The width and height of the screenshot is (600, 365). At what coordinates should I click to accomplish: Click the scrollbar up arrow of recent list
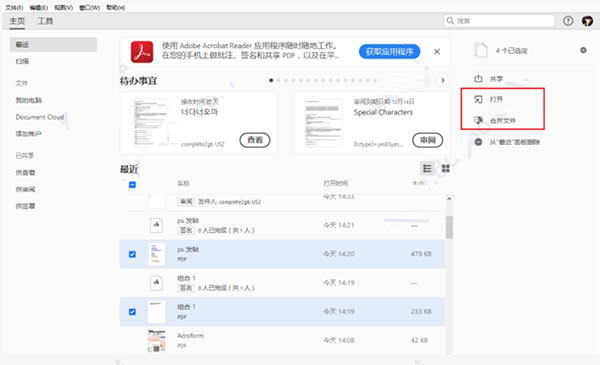coord(449,199)
